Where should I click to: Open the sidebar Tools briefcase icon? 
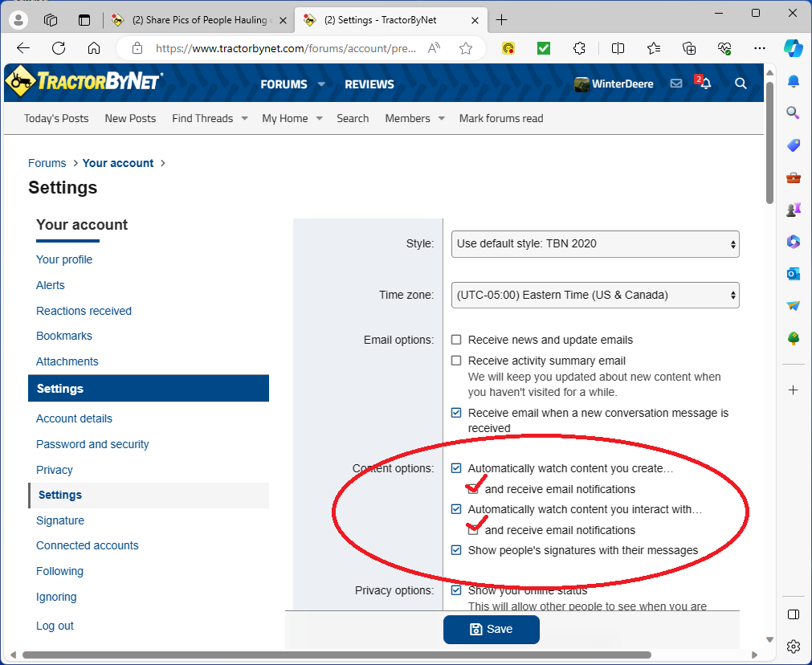pyautogui.click(x=793, y=178)
